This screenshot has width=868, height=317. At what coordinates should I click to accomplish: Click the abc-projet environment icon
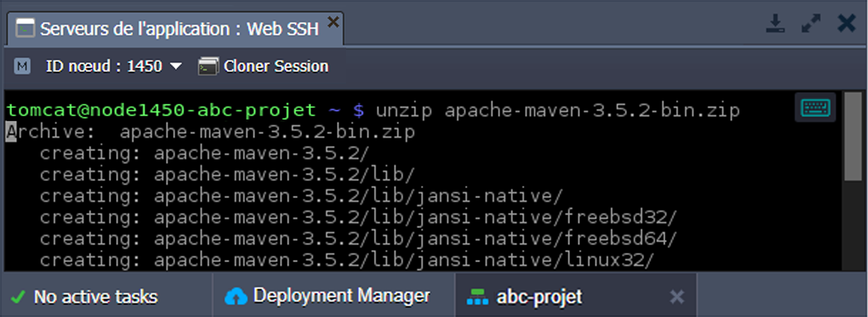(x=477, y=297)
